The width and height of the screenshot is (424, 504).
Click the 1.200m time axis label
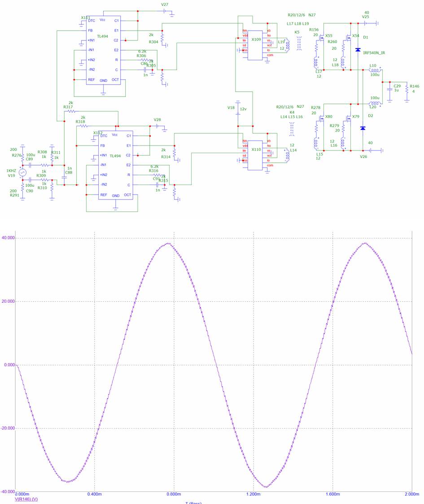[253, 494]
